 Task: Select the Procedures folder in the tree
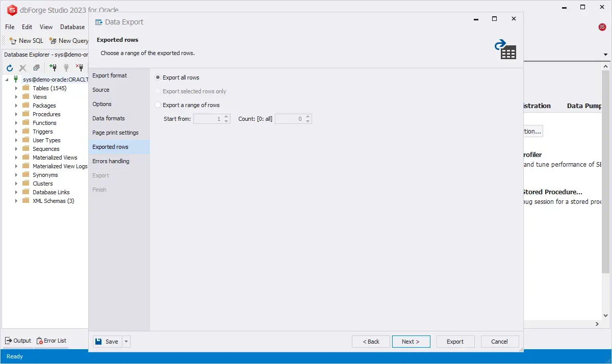(46, 114)
